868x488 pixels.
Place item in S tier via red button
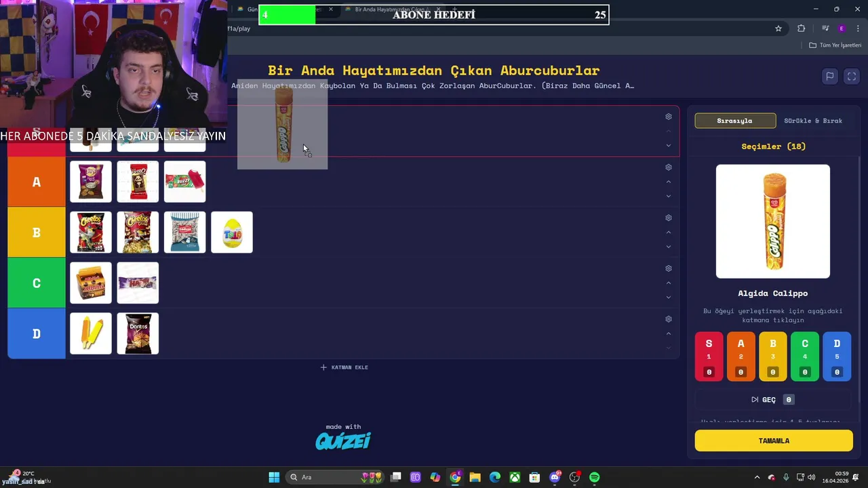(x=709, y=357)
